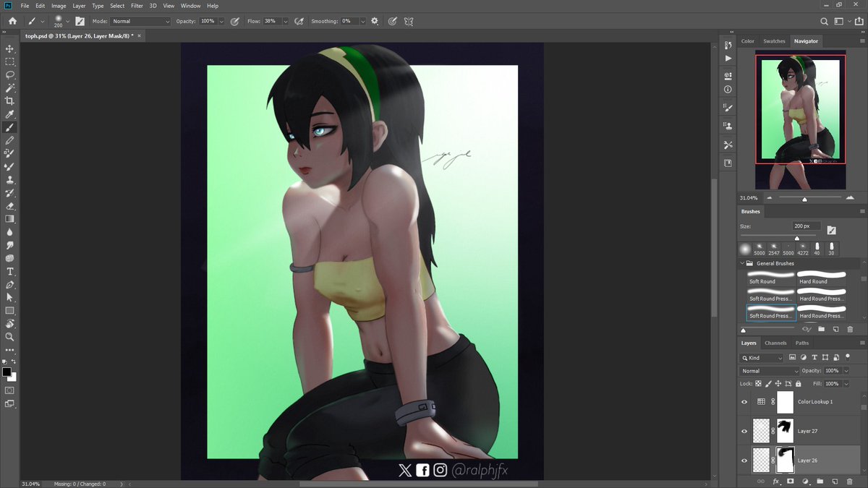Select the Gradient tool
Screen dimensions: 868x488
(10, 218)
